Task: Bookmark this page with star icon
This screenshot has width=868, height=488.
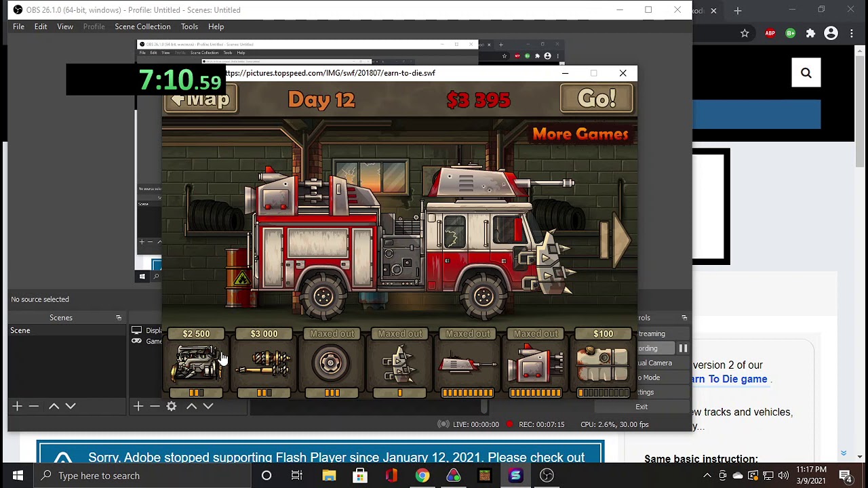Action: [745, 33]
